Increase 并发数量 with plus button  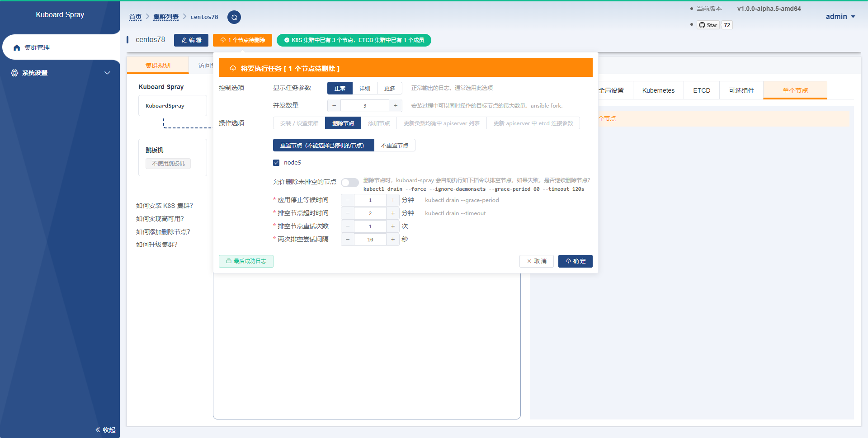(396, 106)
